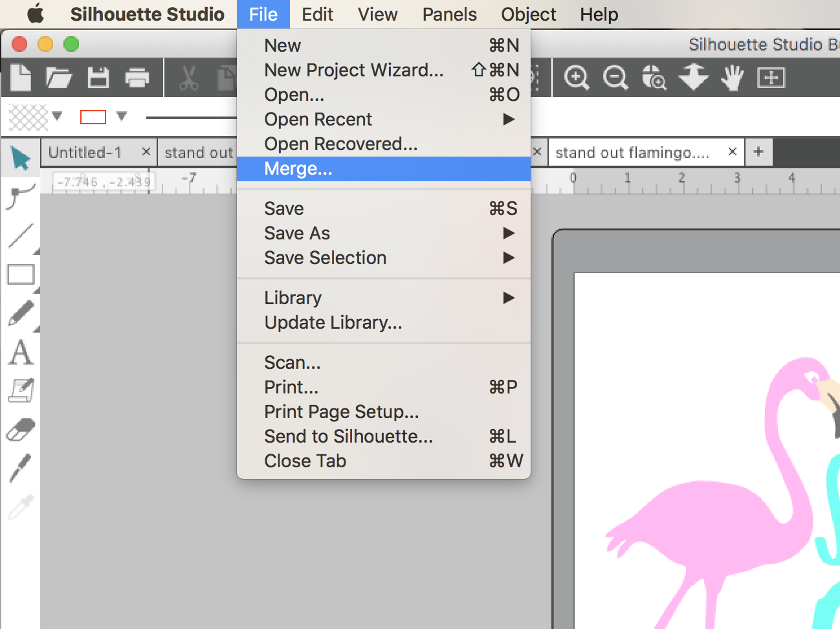Select the Eraser tool
Screen dimensions: 840x629
coord(21,430)
